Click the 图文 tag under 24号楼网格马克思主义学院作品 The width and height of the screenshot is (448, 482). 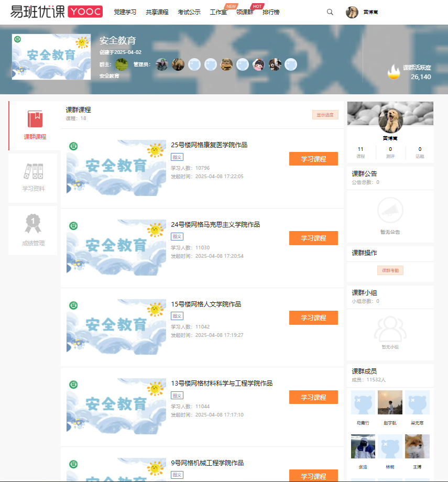[x=177, y=236]
